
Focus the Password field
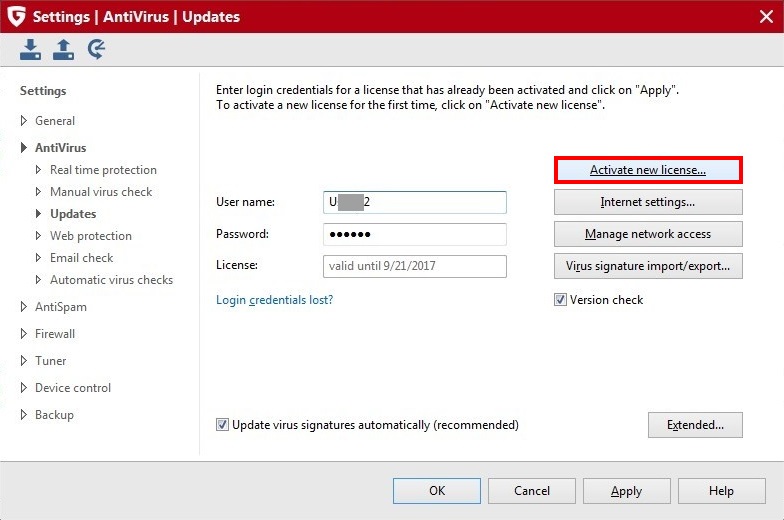415,234
